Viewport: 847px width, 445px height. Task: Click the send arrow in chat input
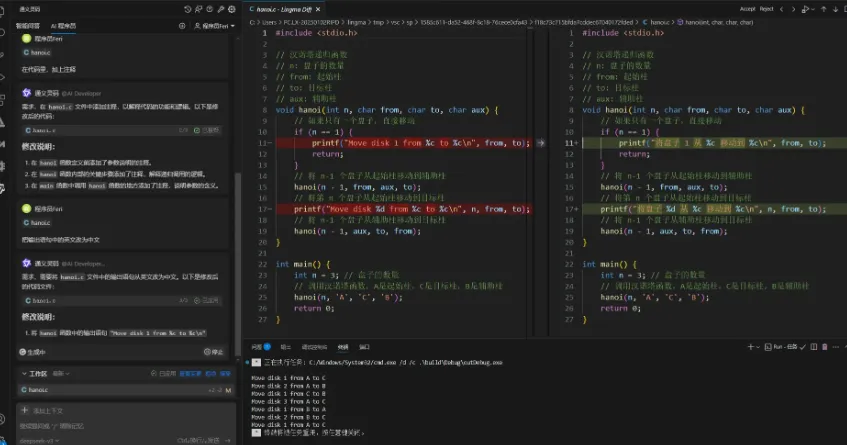point(227,441)
